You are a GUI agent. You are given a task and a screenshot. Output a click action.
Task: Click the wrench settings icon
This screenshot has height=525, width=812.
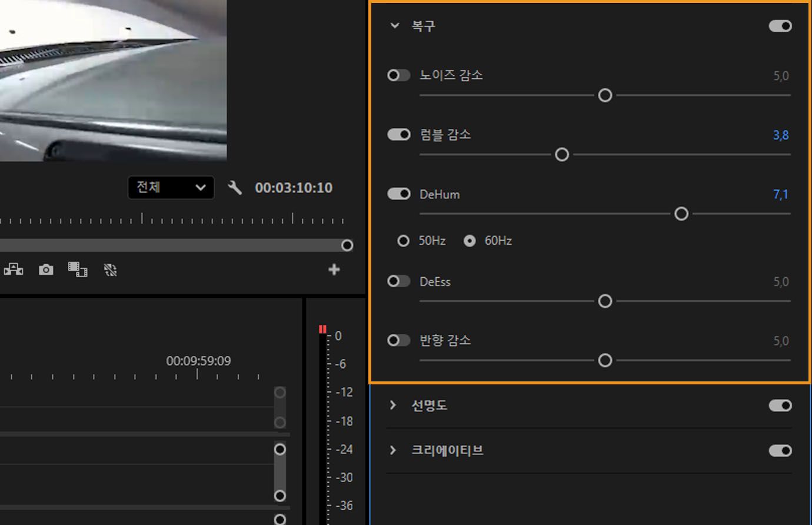[x=235, y=188]
